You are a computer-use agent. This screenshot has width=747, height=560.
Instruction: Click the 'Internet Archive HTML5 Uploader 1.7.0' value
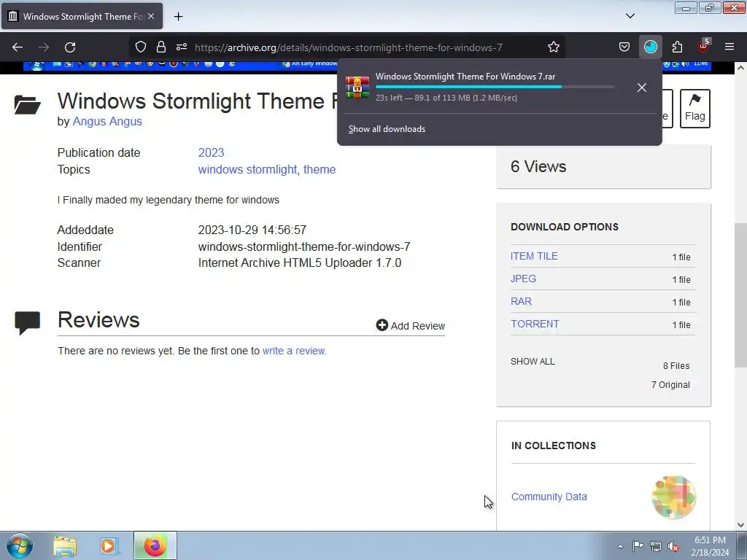pos(300,262)
